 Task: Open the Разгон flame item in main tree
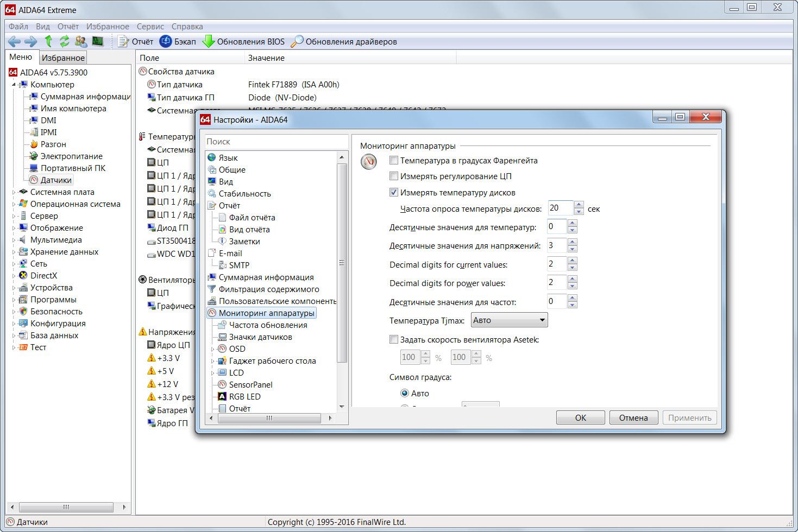(48, 144)
